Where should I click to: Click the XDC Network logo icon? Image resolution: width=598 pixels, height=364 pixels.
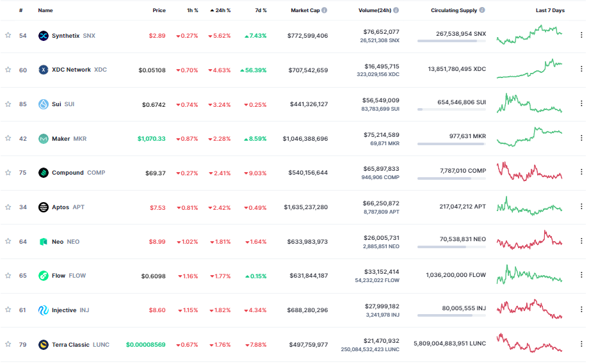[x=44, y=70]
